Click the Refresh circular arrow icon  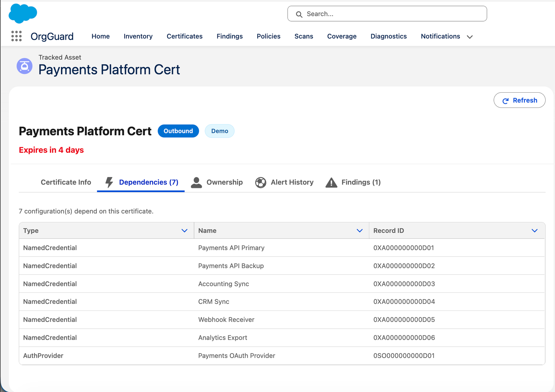click(506, 101)
